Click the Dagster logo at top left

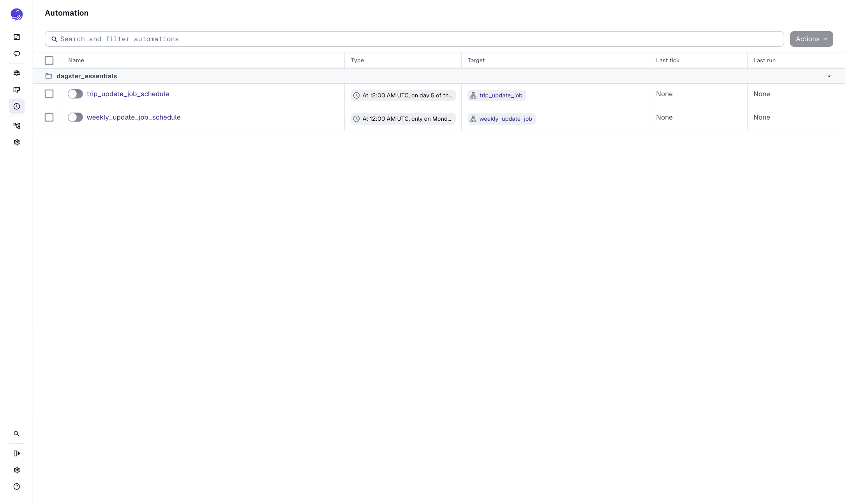17,14
